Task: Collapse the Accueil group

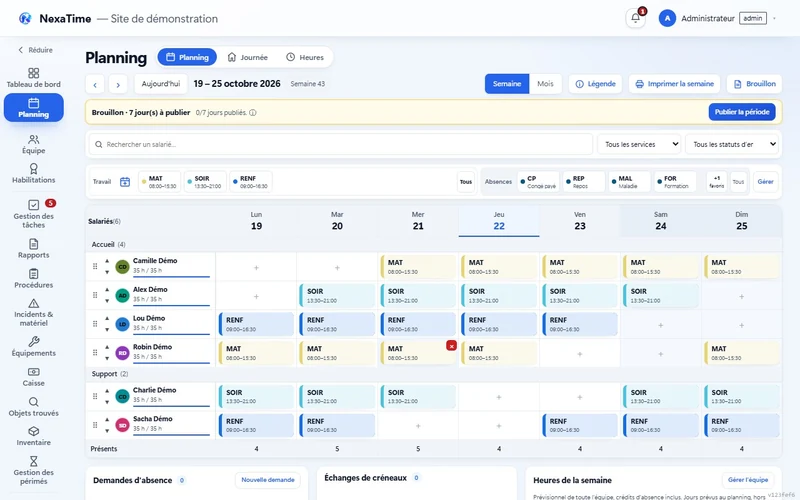Action: click(108, 244)
